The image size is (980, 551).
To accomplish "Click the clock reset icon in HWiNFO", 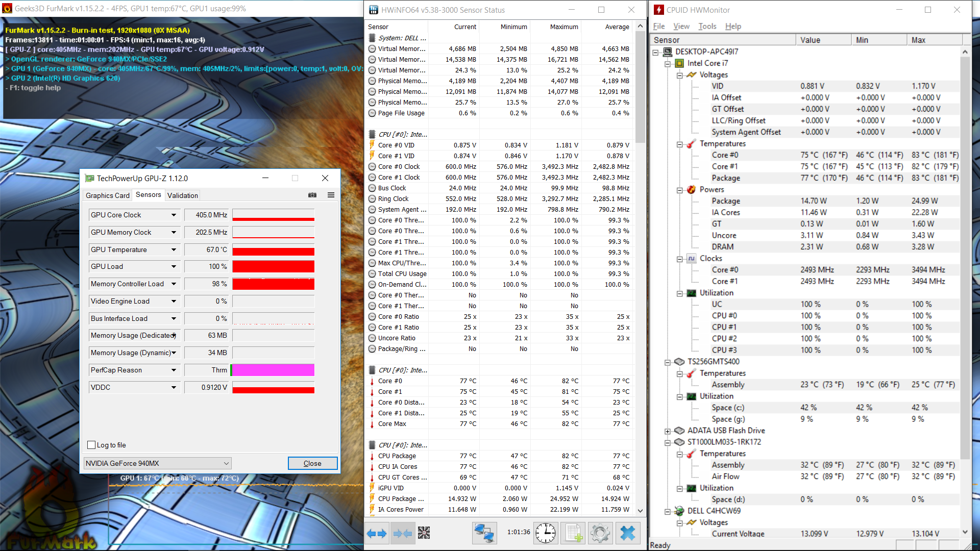I will 546,533.
